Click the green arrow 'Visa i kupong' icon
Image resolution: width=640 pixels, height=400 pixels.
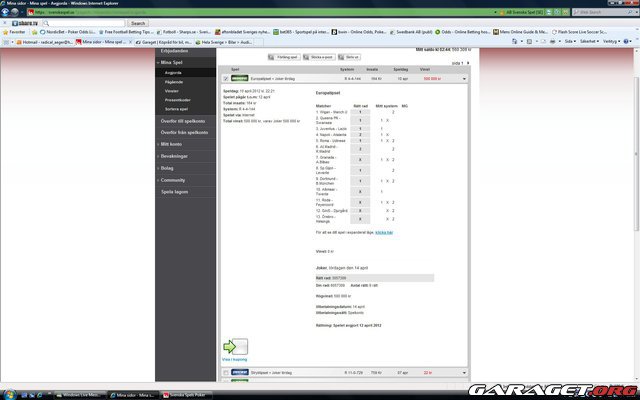click(233, 347)
